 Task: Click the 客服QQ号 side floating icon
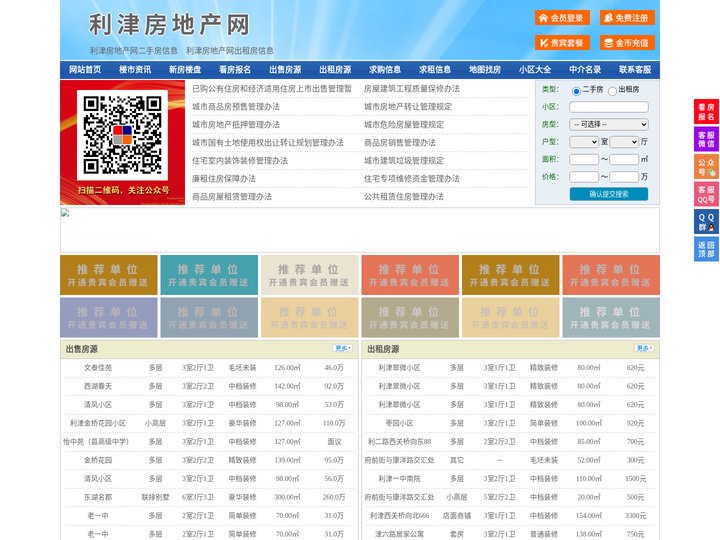pos(706,194)
